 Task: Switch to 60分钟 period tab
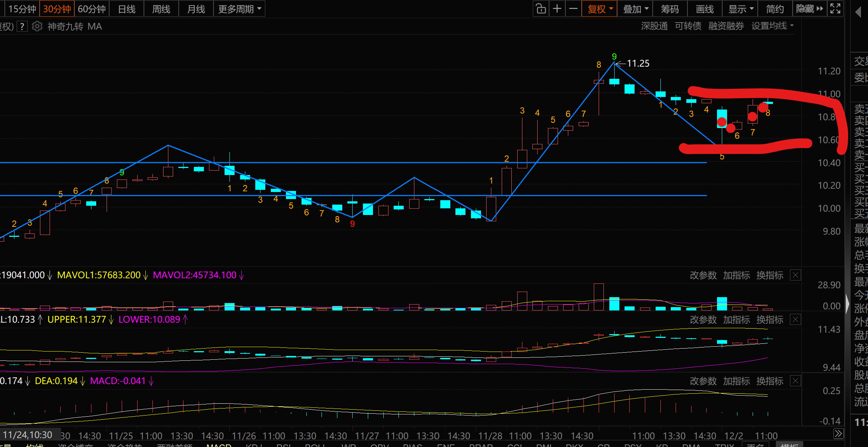click(92, 9)
